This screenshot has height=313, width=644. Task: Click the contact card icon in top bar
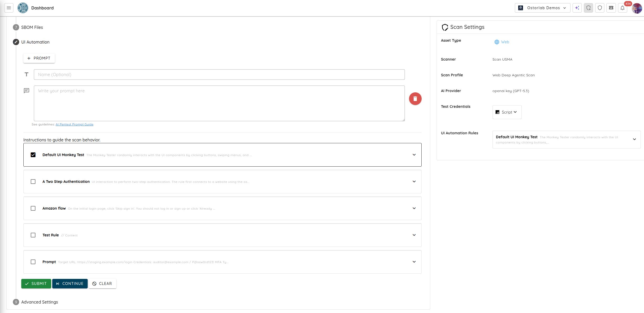[611, 8]
